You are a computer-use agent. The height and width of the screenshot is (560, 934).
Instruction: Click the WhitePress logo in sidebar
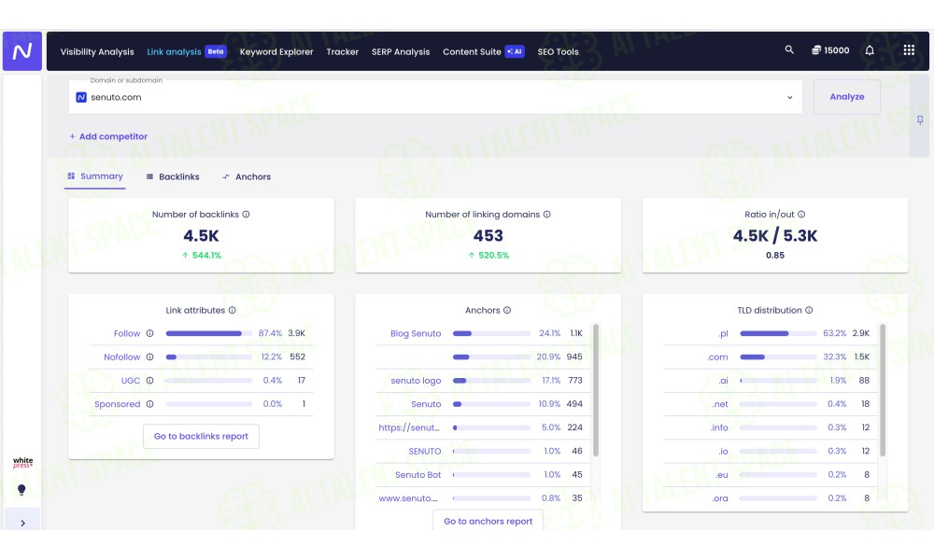click(x=22, y=462)
